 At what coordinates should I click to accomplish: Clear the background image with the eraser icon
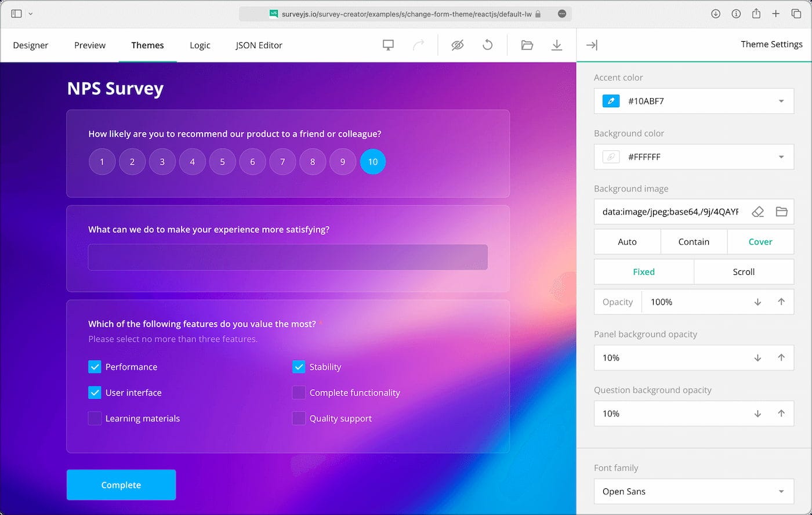pyautogui.click(x=758, y=212)
